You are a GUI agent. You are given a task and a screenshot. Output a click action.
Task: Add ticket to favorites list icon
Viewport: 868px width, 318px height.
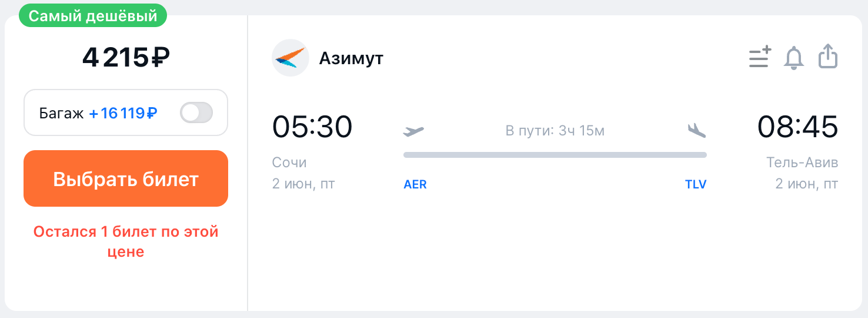coord(760,57)
